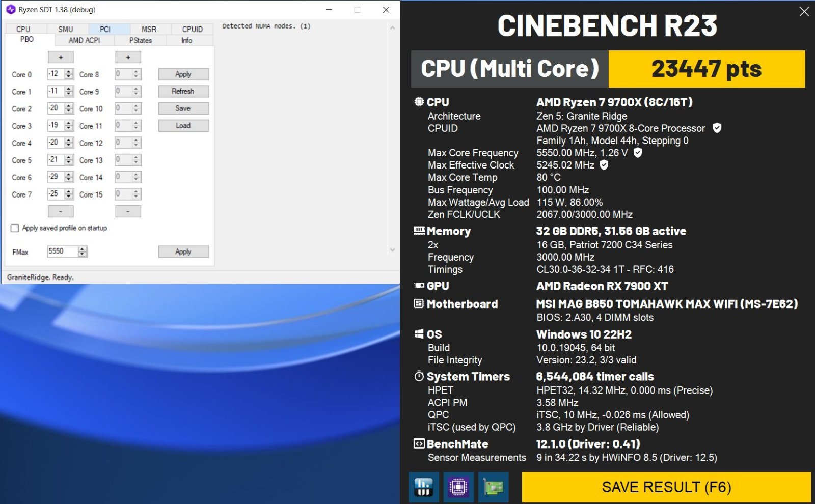815x504 pixels.
Task: Click shield icon beside Max Effective Clock value
Action: point(604,165)
